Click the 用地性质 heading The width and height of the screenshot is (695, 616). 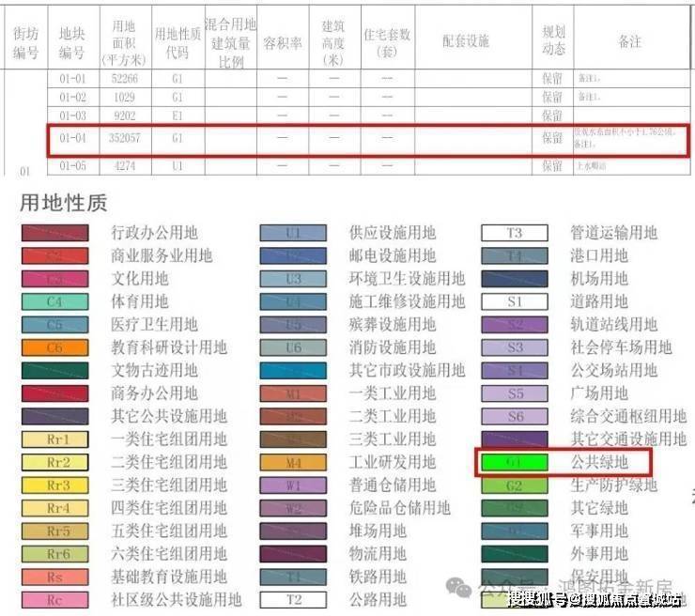pos(63,203)
